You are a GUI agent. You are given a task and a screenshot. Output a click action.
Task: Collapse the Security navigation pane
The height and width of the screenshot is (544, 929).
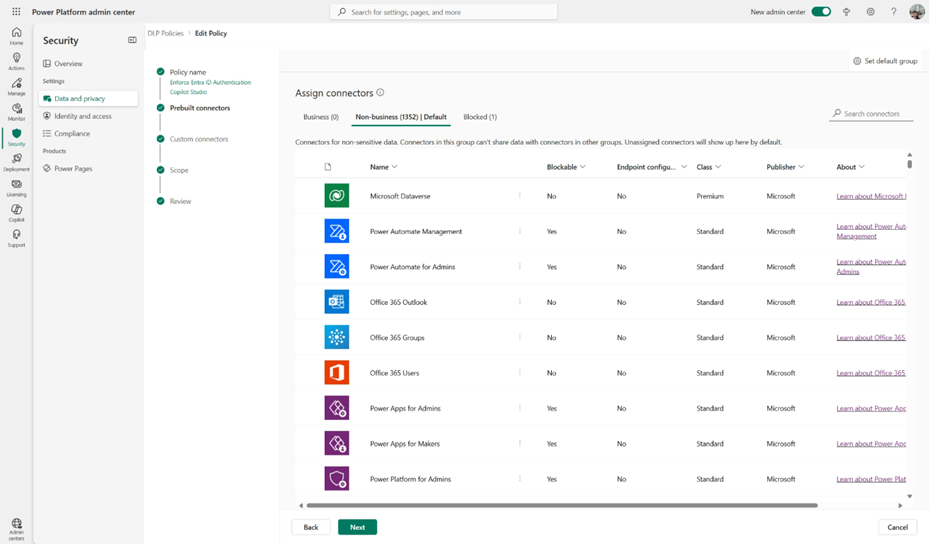(x=132, y=40)
